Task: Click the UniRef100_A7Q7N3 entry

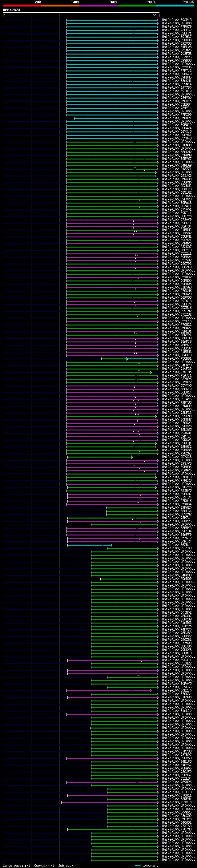Action: click(x=176, y=830)
